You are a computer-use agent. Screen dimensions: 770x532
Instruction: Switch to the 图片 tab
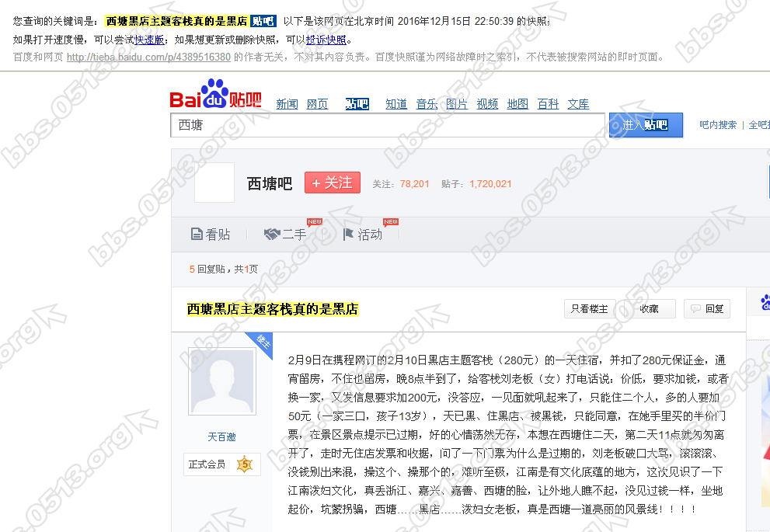(457, 103)
